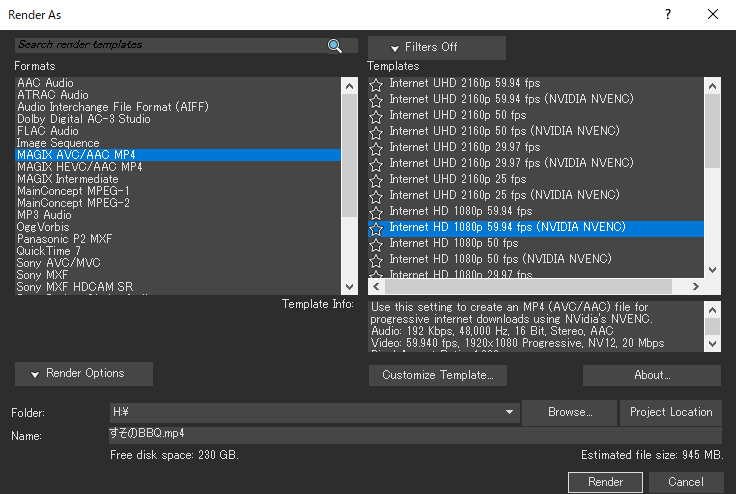Mark Internet UHD 2160p 25 fps as favorite
736x494 pixels.
click(376, 180)
